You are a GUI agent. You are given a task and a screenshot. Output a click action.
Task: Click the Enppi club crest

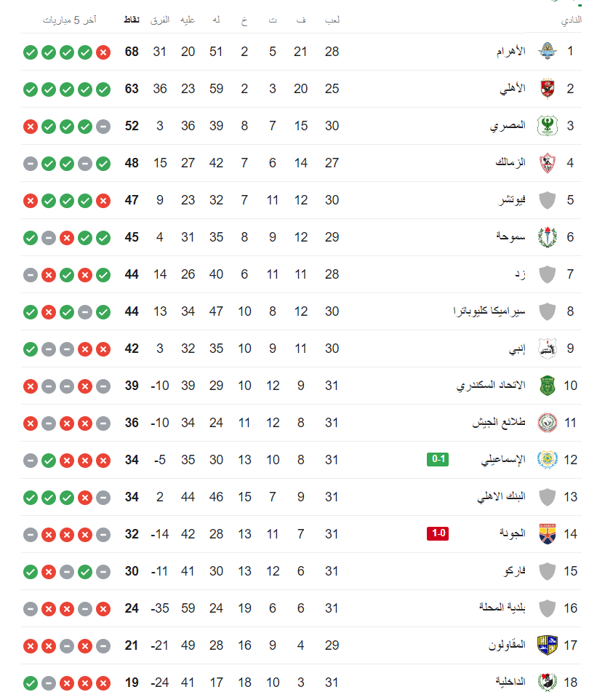(548, 349)
